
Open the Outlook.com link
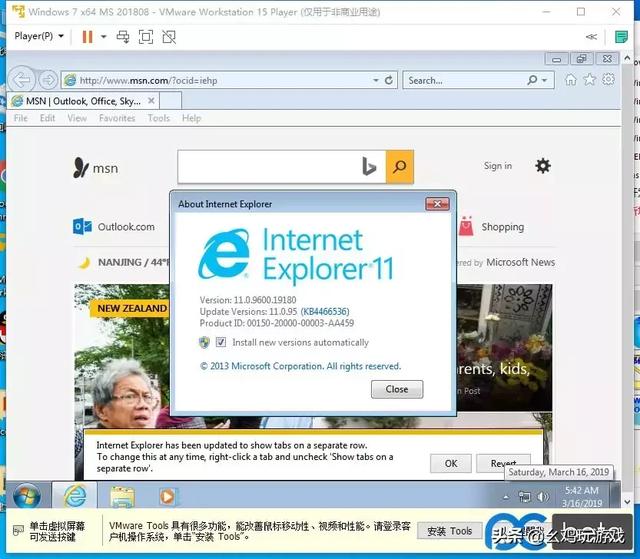pos(114,226)
